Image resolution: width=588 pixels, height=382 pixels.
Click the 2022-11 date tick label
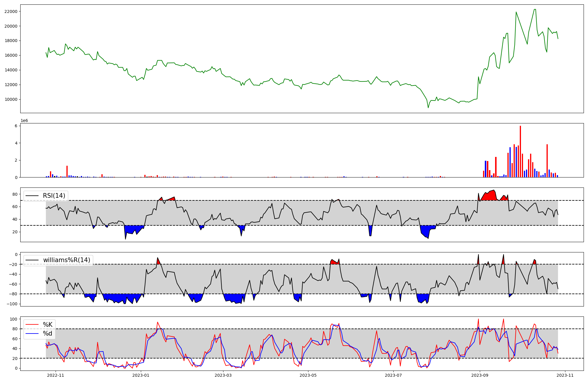click(56, 375)
